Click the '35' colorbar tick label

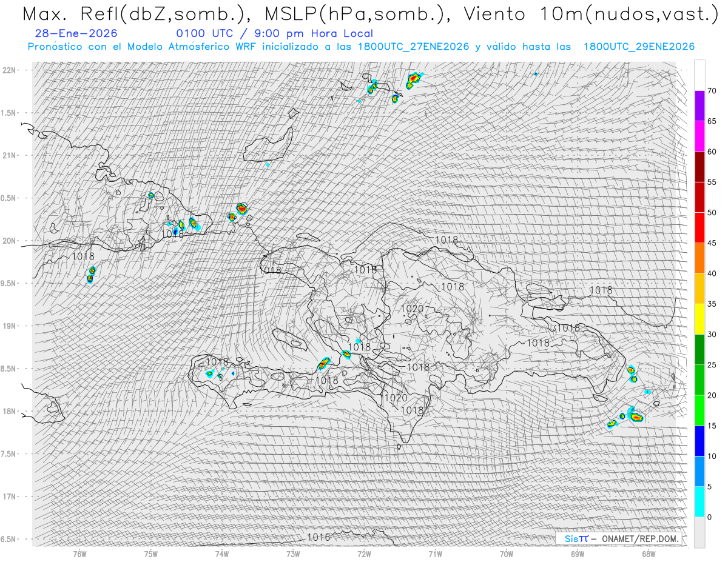tap(712, 304)
